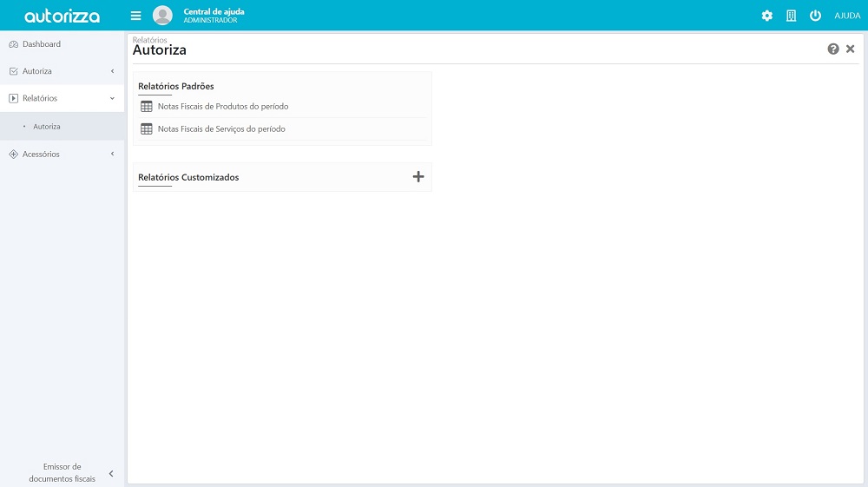Click the user avatar icon
This screenshot has width=868, height=487.
pyautogui.click(x=162, y=16)
